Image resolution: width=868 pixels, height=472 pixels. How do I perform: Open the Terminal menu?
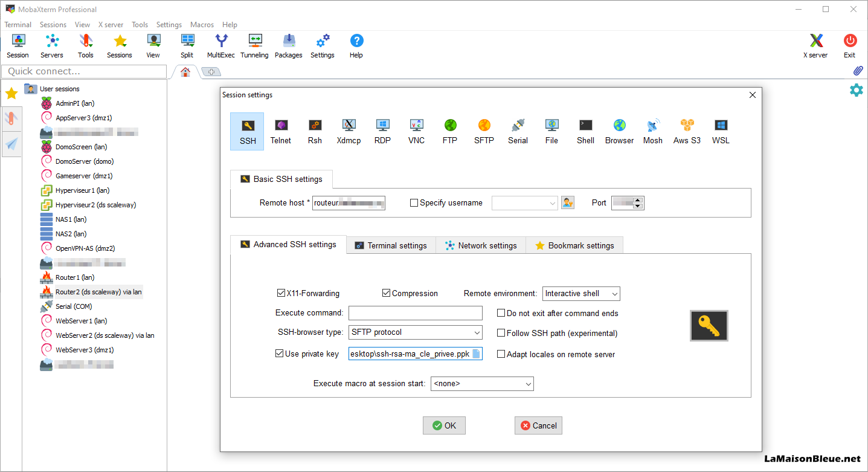18,25
